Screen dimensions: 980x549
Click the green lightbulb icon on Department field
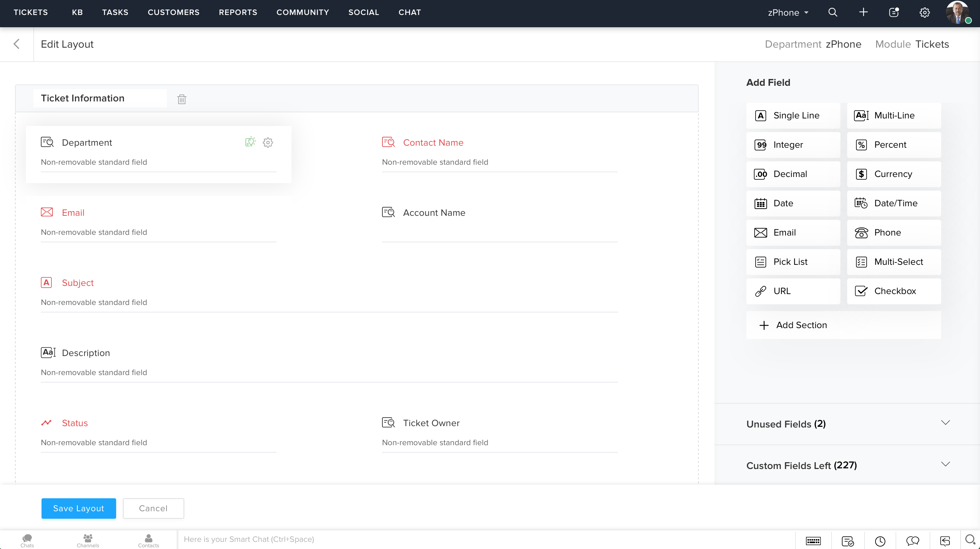coord(250,142)
